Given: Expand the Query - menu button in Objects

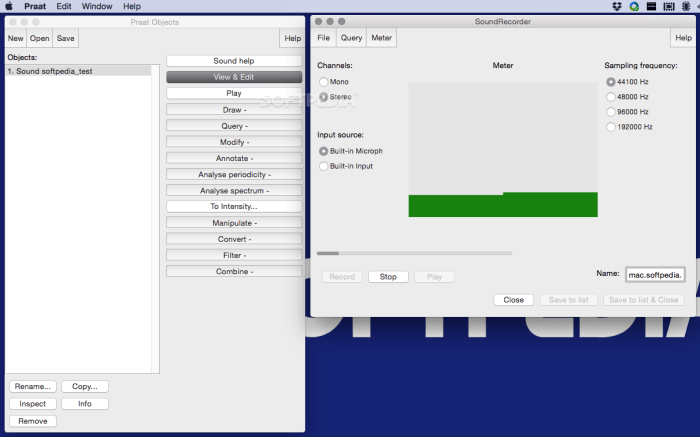Looking at the screenshot, I should pyautogui.click(x=234, y=125).
